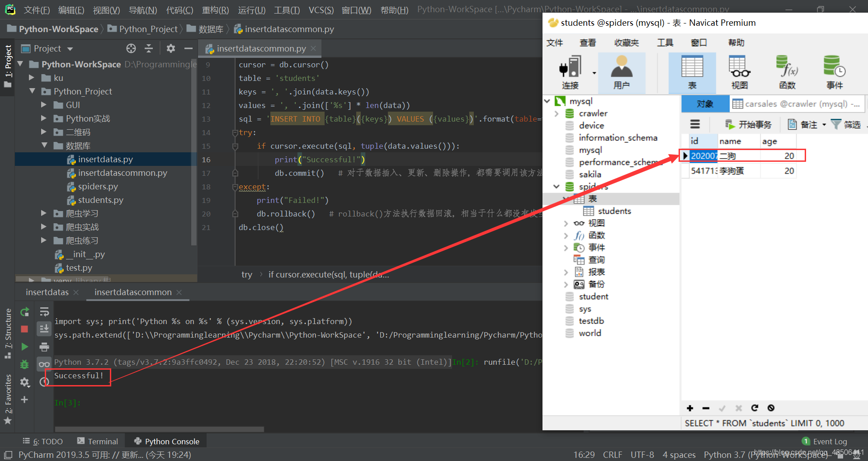
Task: Open 文件(F) menu in PyCharm
Action: pyautogui.click(x=37, y=10)
